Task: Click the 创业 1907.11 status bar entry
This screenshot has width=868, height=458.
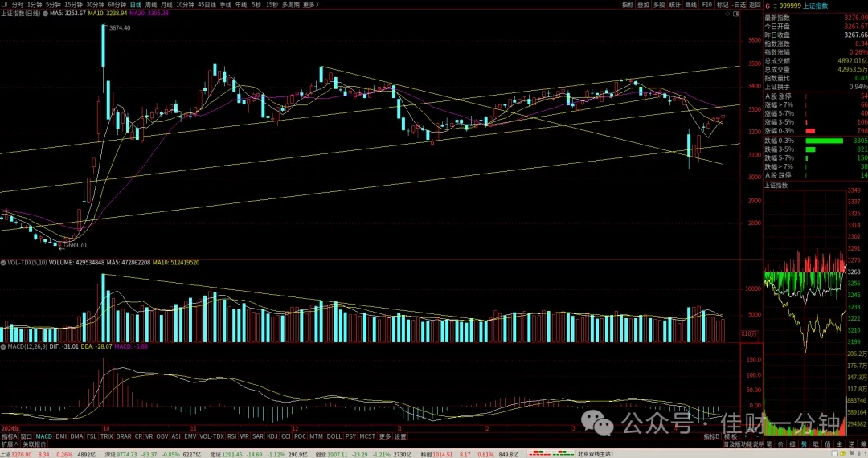Action: (x=364, y=454)
